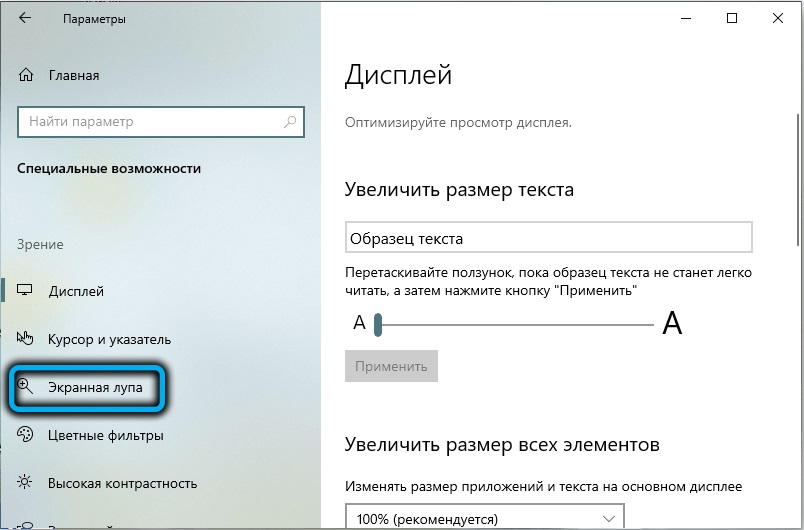
Task: Click the Home house icon
Action: tap(27, 75)
